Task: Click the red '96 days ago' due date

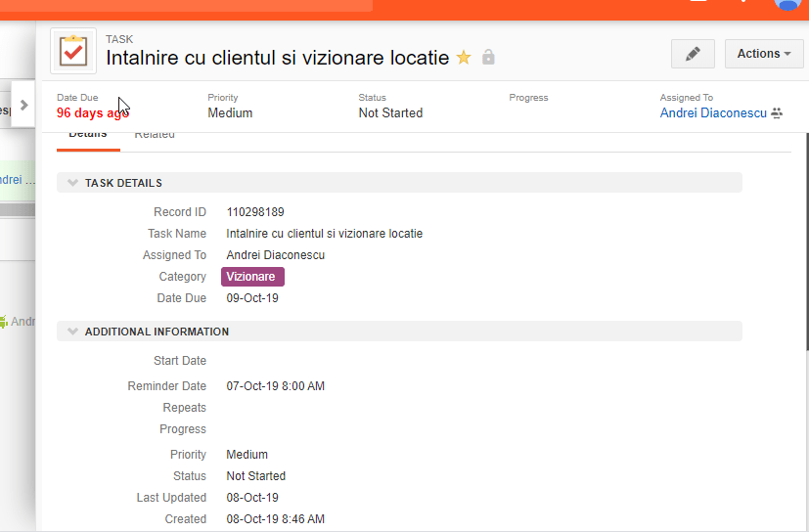Action: pos(92,113)
